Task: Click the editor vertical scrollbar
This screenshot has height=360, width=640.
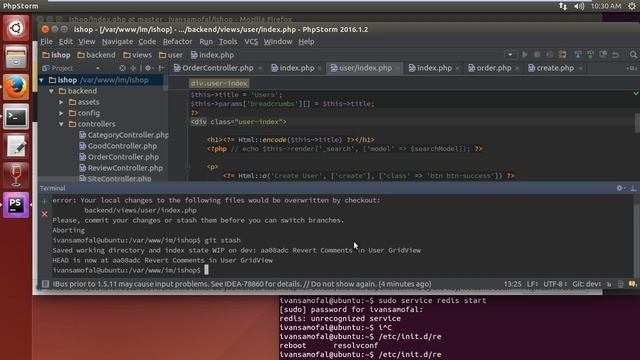Action: pos(637,124)
